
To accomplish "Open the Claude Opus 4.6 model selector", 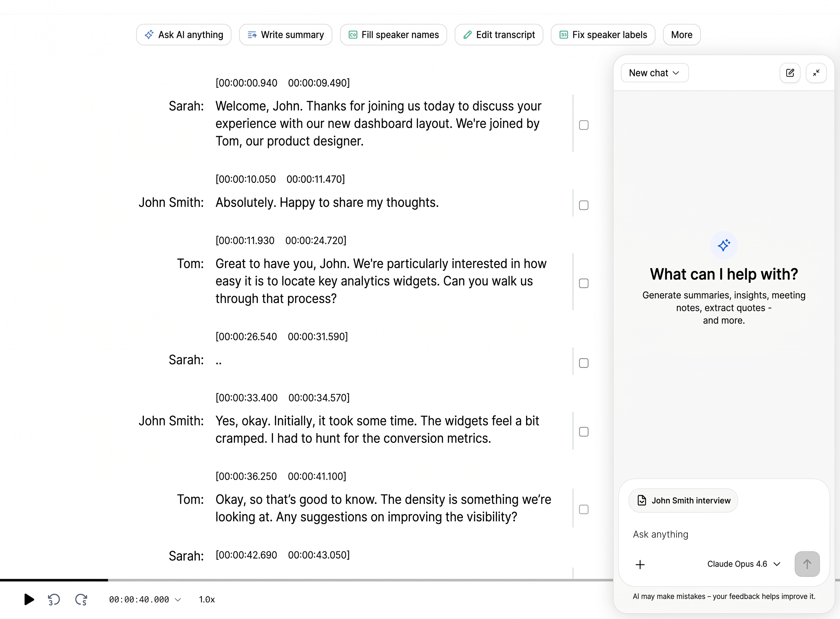I will [743, 564].
